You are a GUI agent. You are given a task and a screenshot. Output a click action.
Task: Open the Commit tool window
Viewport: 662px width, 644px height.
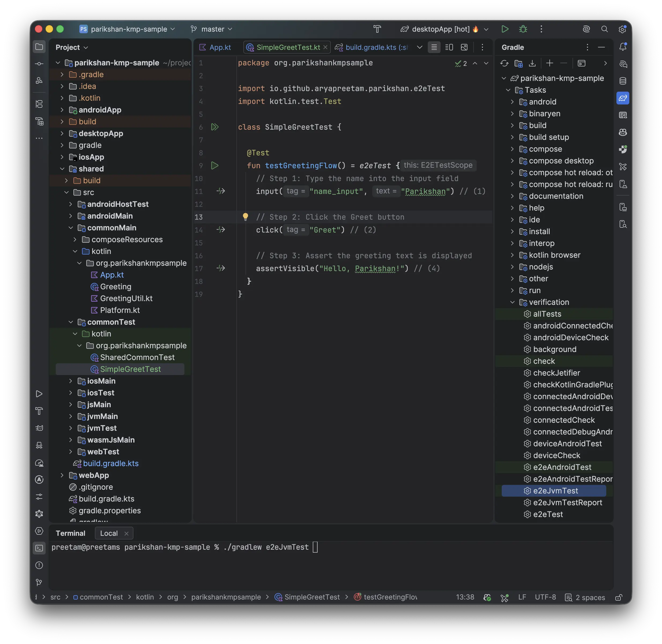tap(39, 63)
